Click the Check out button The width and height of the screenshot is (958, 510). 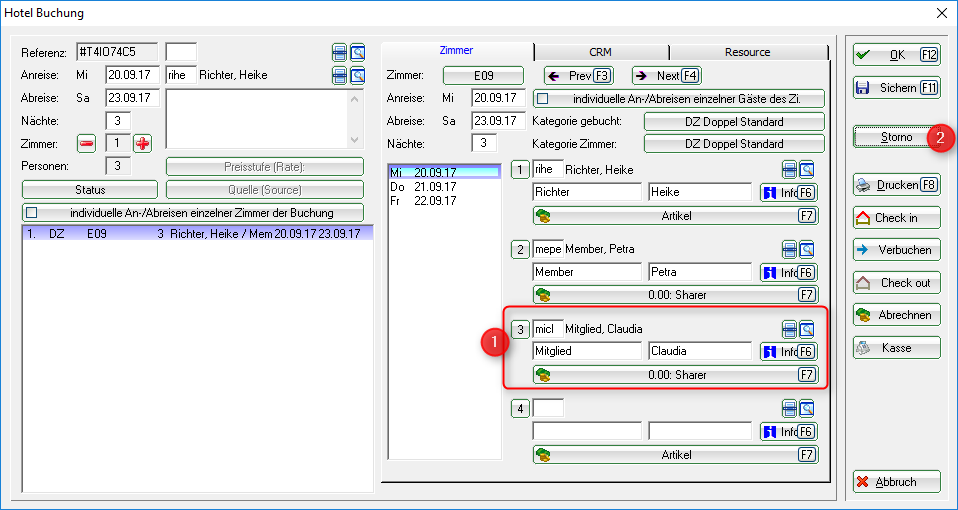click(x=896, y=283)
